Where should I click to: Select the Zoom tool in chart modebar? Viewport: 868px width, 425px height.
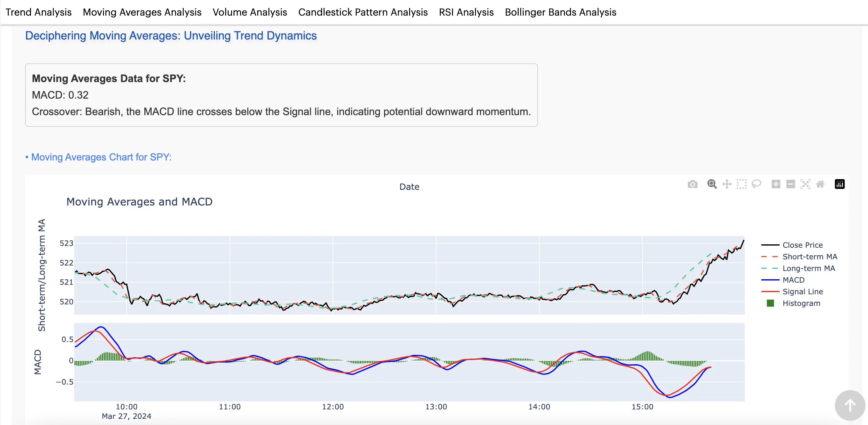[712, 184]
